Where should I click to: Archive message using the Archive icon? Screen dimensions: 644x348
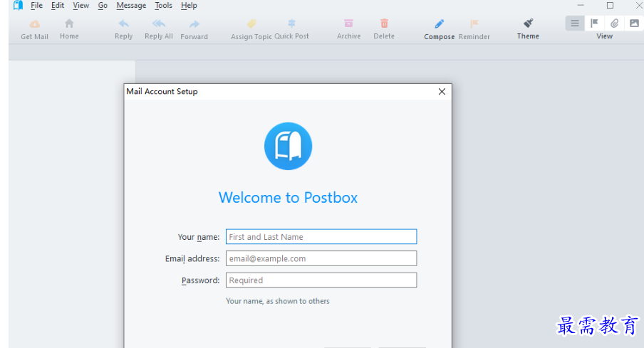348,24
